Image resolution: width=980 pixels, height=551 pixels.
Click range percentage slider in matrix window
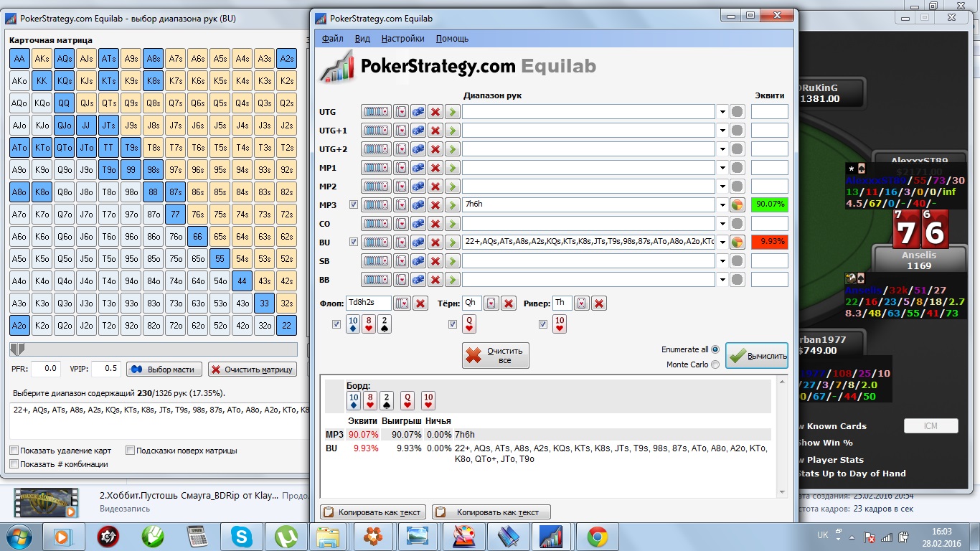click(154, 349)
